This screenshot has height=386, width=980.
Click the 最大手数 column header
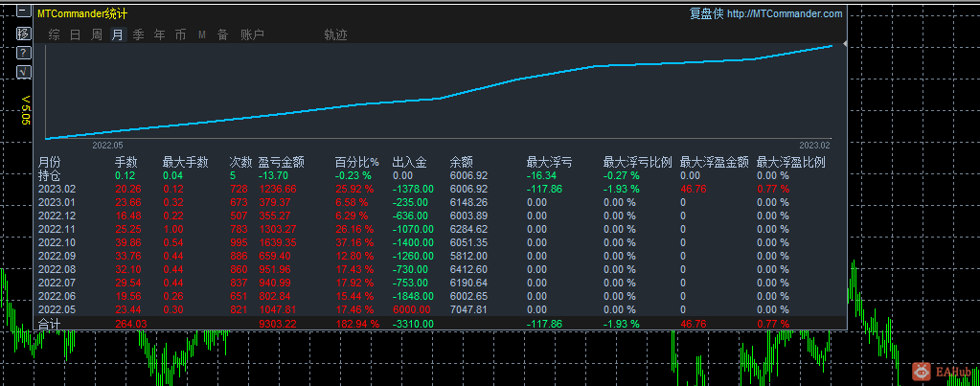point(185,163)
